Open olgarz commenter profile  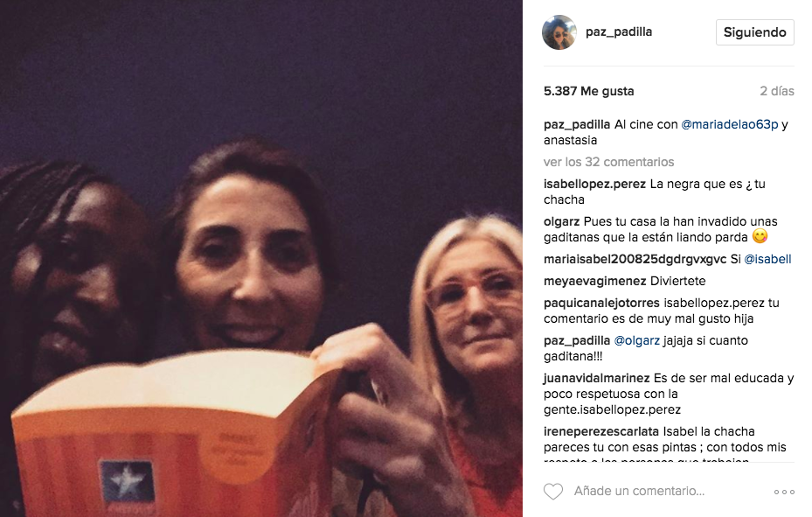click(x=561, y=221)
